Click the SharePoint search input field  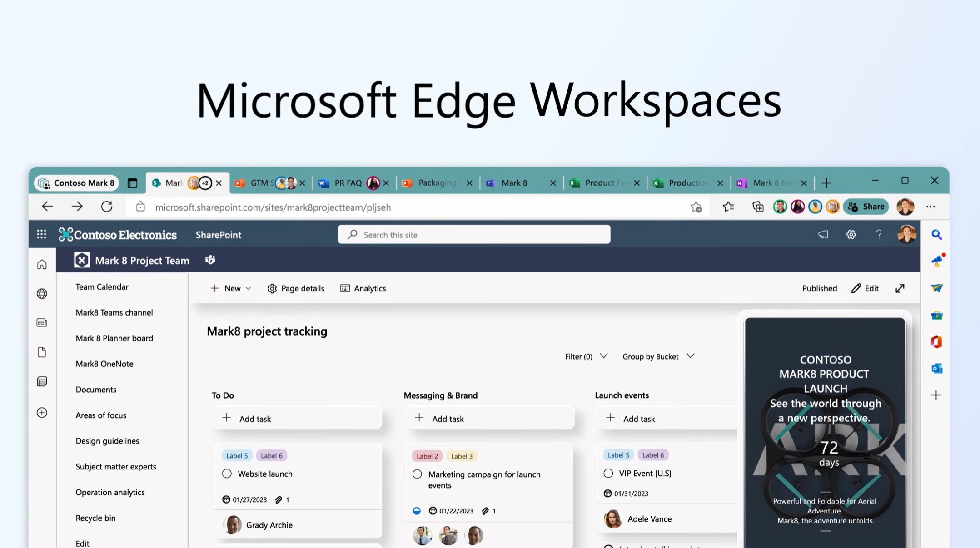tap(473, 235)
